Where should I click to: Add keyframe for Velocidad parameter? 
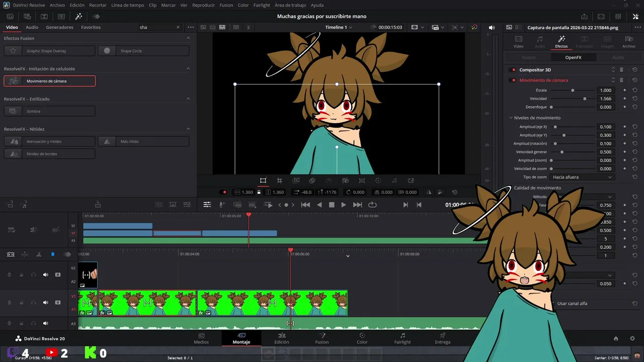coord(624,99)
